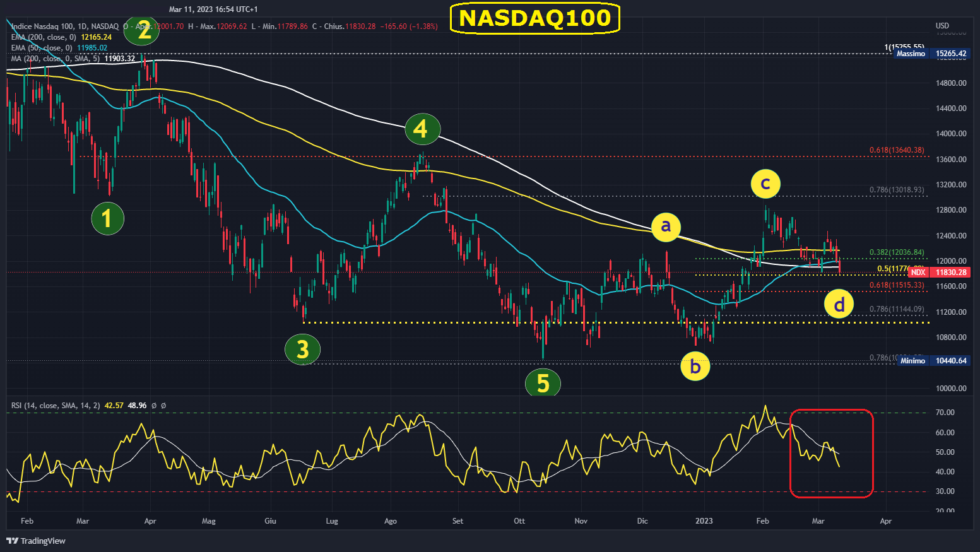Screen dimensions: 980x552
Task: Click the 11830.28 current price label
Action: click(951, 273)
